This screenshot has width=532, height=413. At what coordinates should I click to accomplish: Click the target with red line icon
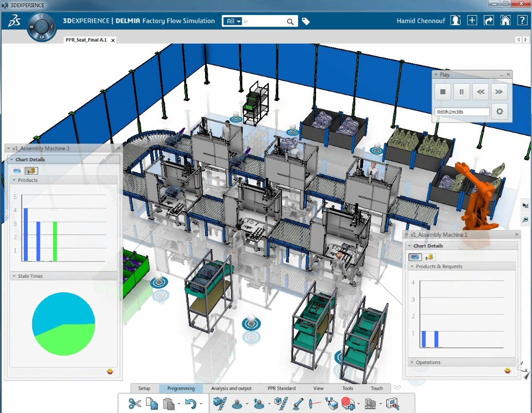[x=315, y=404]
